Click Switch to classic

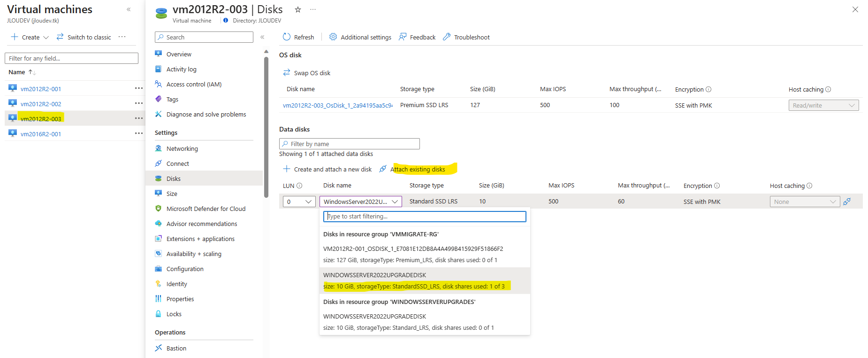click(84, 37)
